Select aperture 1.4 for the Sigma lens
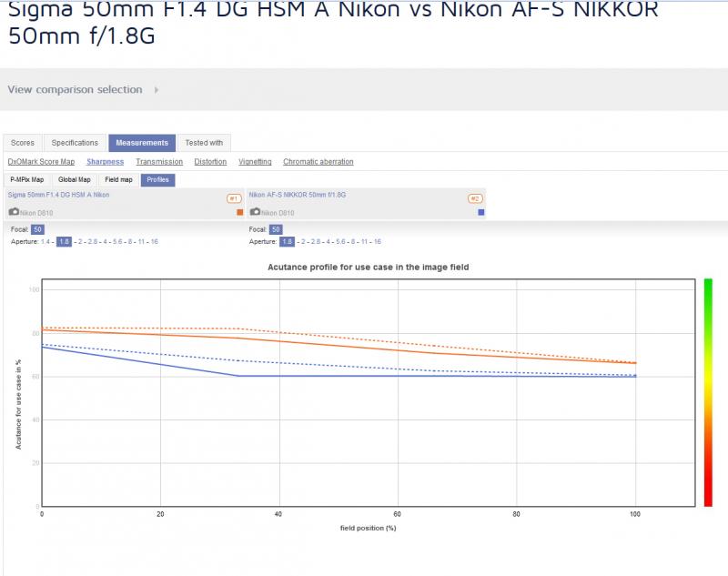 pyautogui.click(x=45, y=242)
